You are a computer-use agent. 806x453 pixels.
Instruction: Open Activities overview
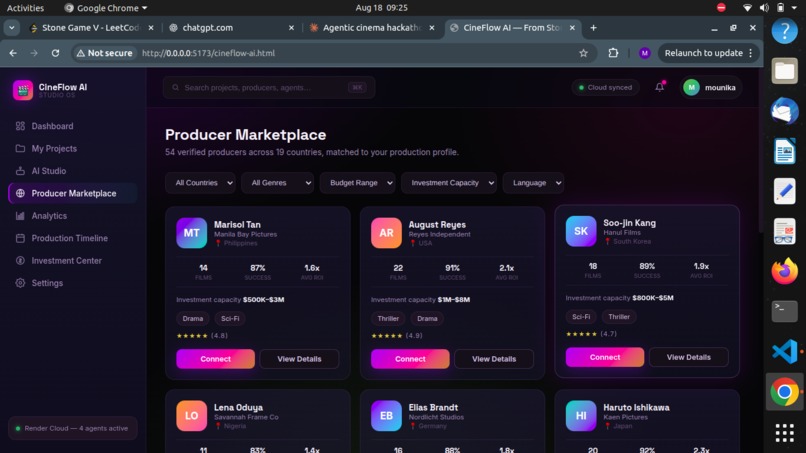[25, 8]
